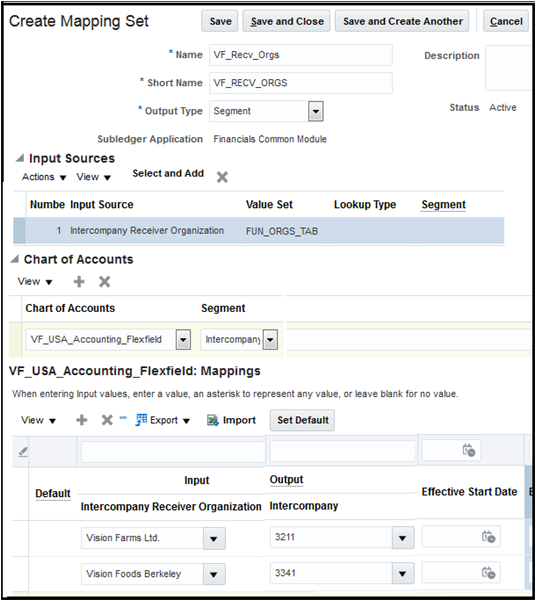Open the Output Type dropdown
536x601 pixels.
(x=316, y=111)
